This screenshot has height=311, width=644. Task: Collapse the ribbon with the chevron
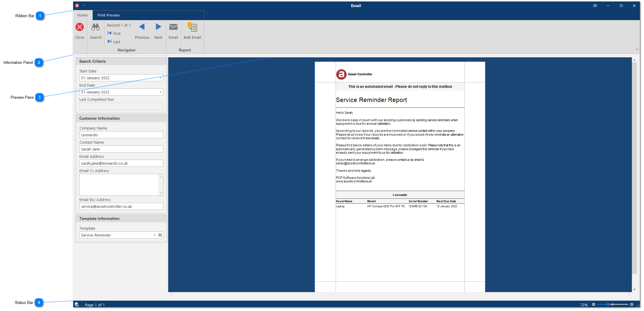point(637,49)
